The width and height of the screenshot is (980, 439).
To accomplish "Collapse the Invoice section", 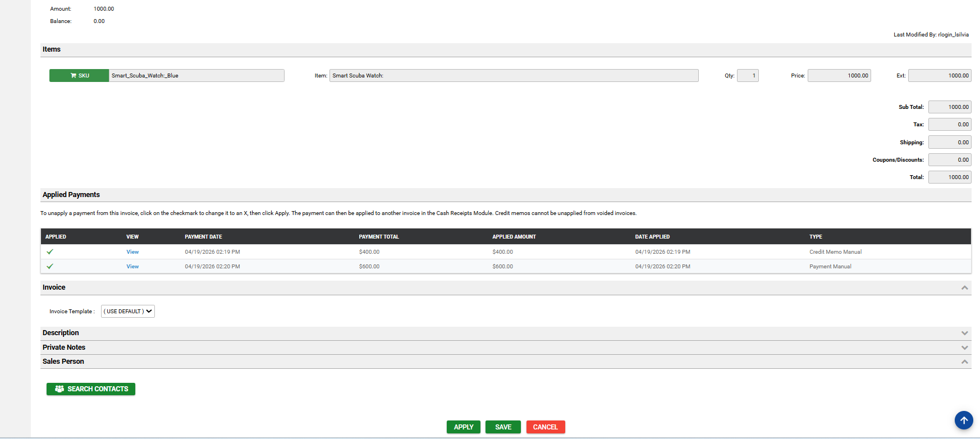I will [x=964, y=287].
